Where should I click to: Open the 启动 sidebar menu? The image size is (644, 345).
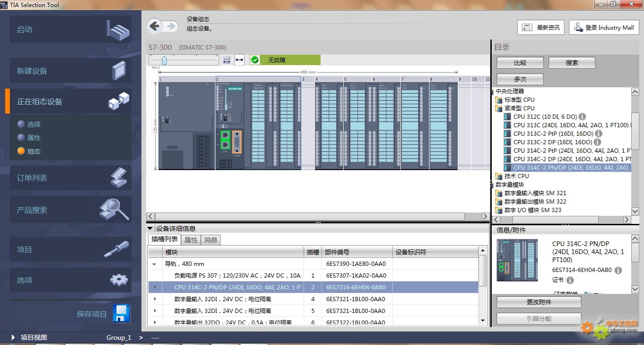coord(71,29)
